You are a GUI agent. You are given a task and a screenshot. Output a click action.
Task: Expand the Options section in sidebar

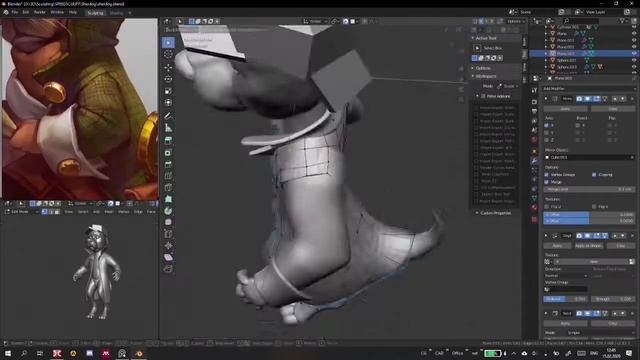click(483, 68)
